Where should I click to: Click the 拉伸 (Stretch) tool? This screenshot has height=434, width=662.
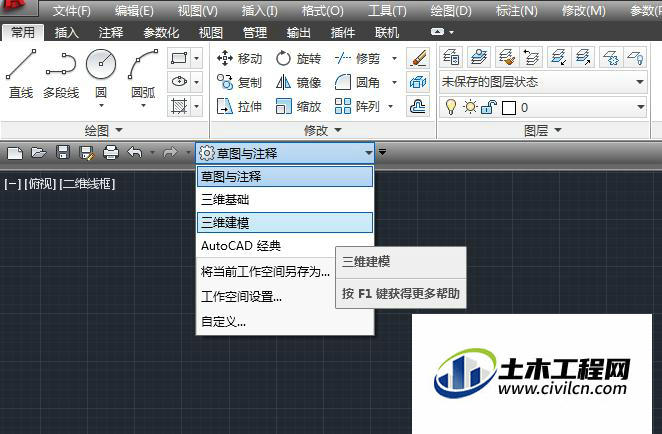click(x=239, y=106)
